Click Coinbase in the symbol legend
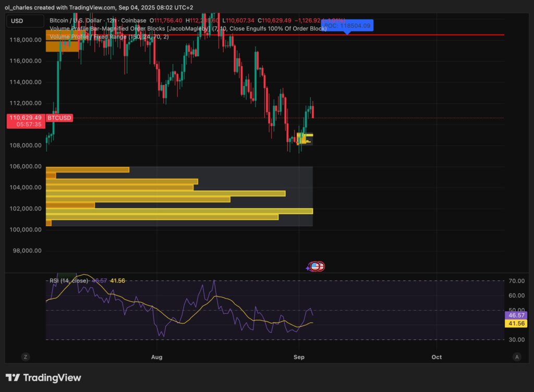 click(x=132, y=20)
